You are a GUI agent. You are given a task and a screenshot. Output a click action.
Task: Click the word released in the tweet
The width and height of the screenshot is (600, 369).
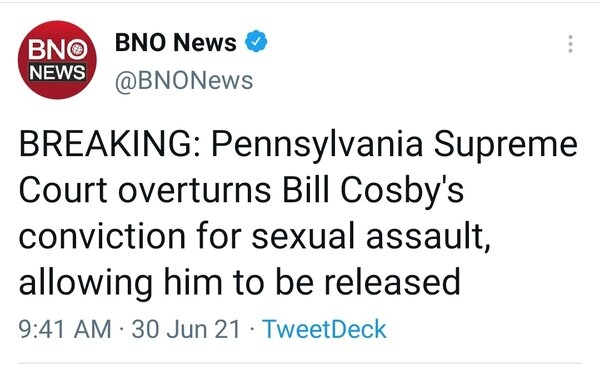392,282
